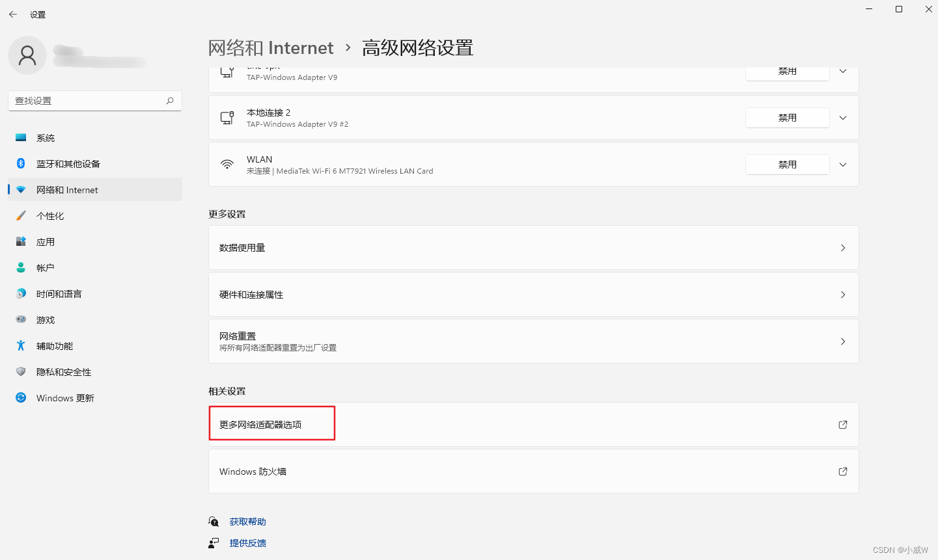Open 个性化 settings category
The image size is (938, 560).
pos(95,216)
